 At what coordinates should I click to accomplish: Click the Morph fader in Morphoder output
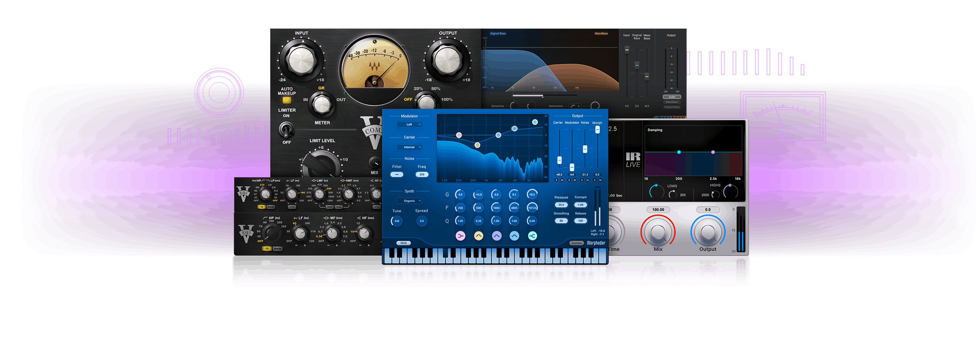point(597,129)
